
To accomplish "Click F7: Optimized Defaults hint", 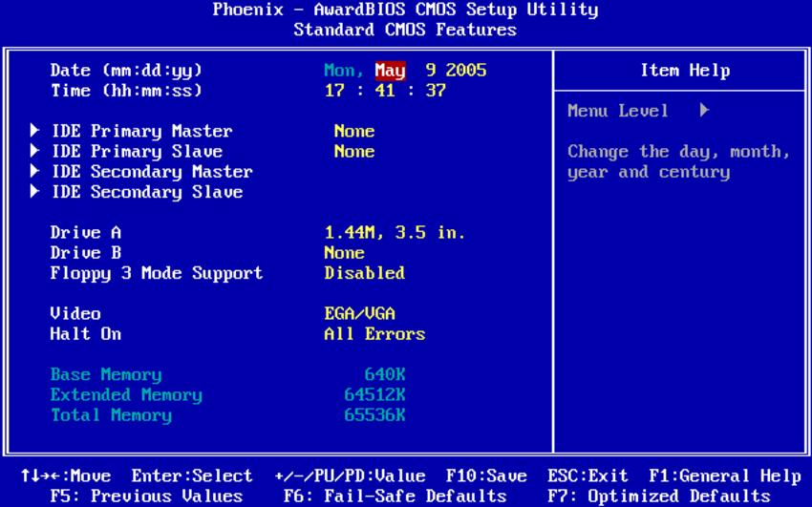I will click(x=659, y=496).
